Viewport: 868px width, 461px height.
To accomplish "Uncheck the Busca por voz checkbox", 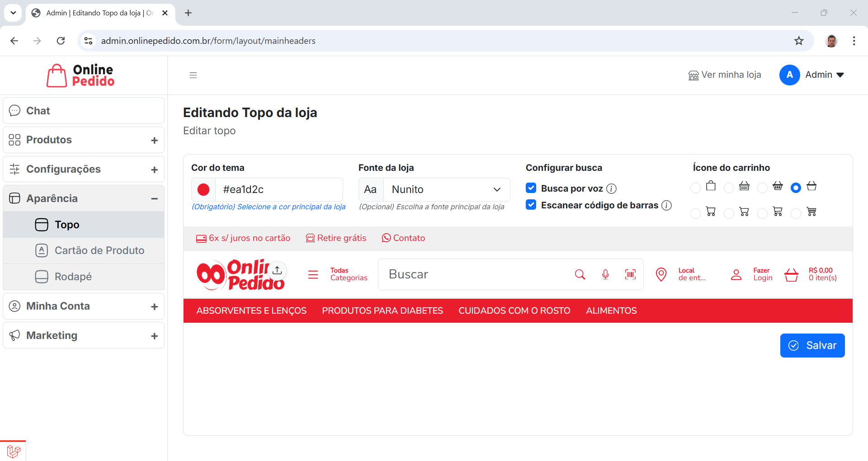I will tap(531, 188).
